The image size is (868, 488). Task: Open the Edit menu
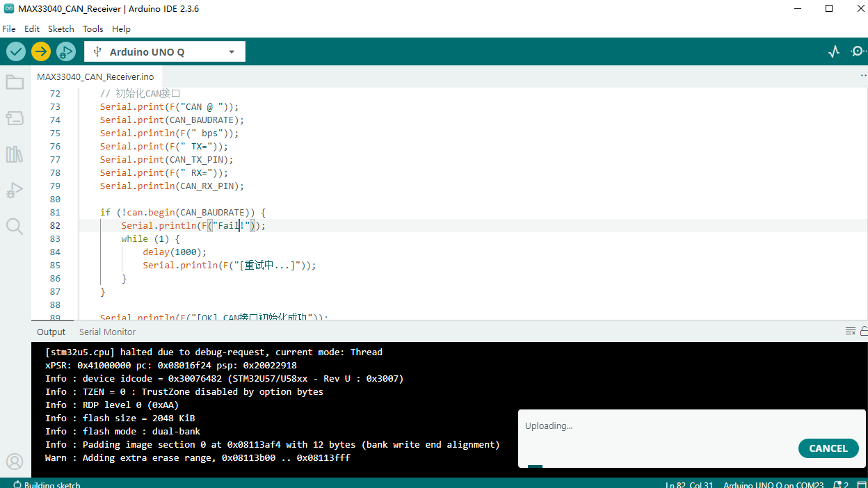coord(32,29)
